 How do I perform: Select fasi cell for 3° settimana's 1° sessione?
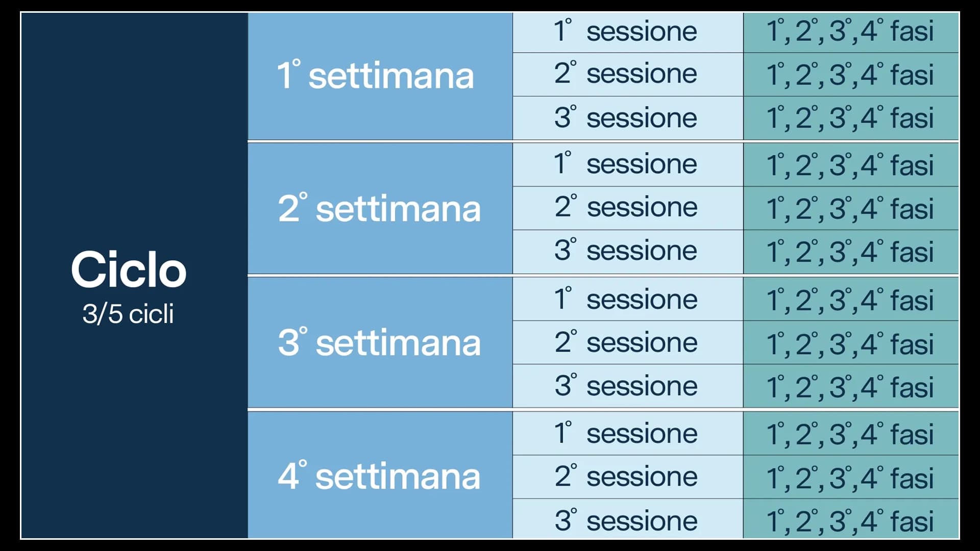(850, 299)
